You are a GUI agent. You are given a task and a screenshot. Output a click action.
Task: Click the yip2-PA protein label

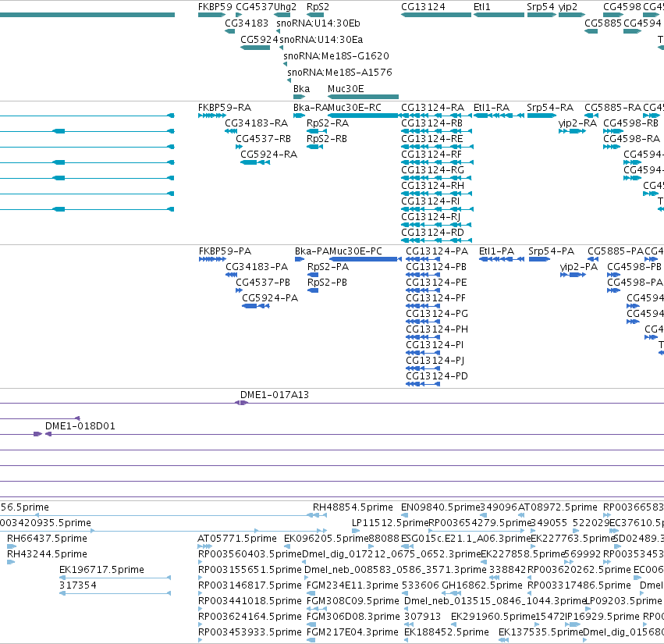pos(579,267)
